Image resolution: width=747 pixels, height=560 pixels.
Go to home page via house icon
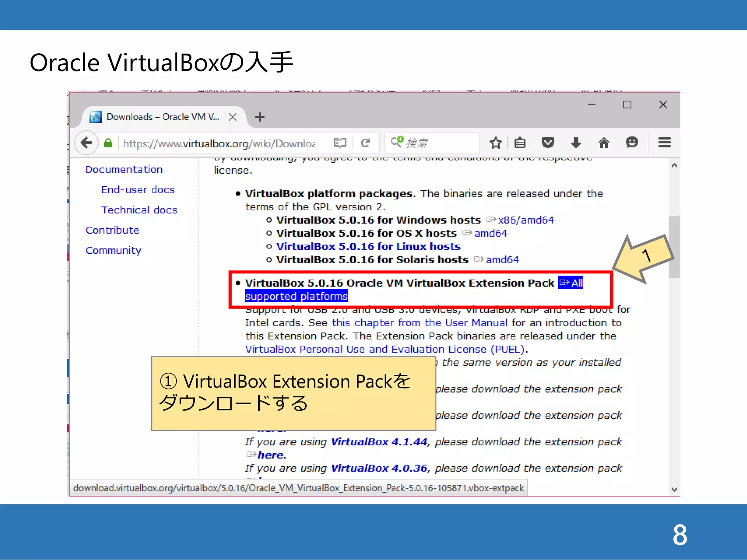pyautogui.click(x=604, y=143)
